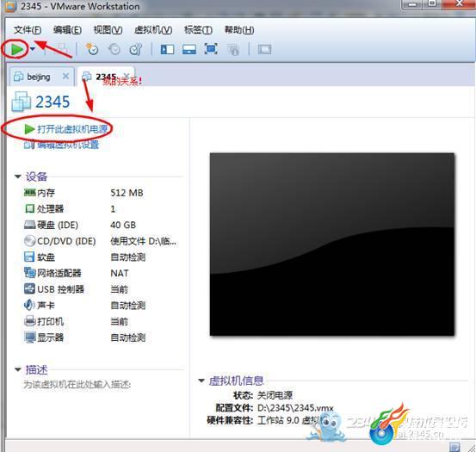The image size is (476, 452).
Task: Click the hard disk icon
Action: (x=30, y=225)
